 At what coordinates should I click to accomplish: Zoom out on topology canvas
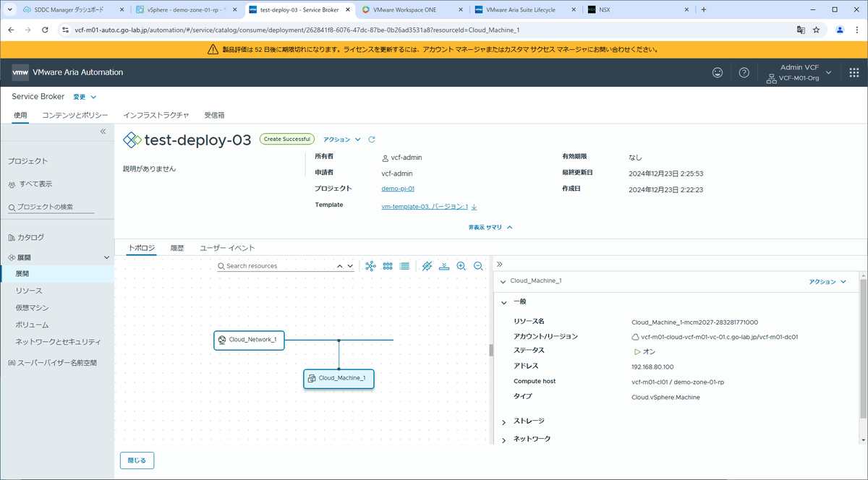[x=478, y=266]
